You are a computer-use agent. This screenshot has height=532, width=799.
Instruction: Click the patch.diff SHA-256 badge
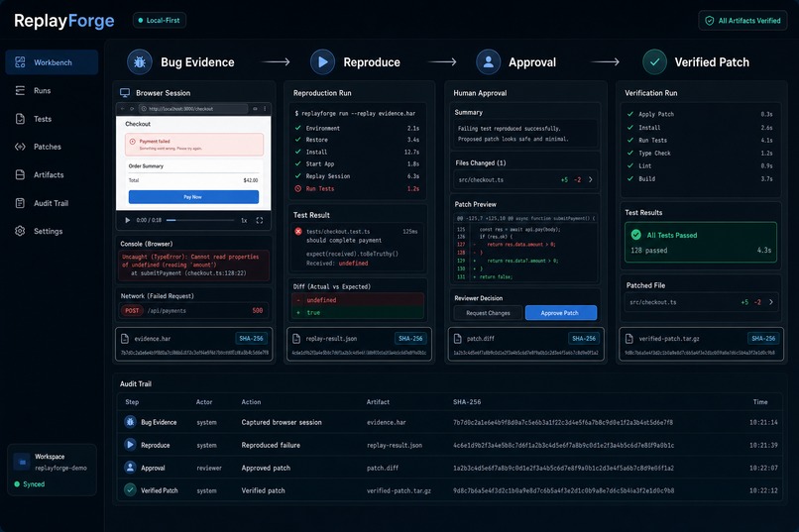(584, 339)
